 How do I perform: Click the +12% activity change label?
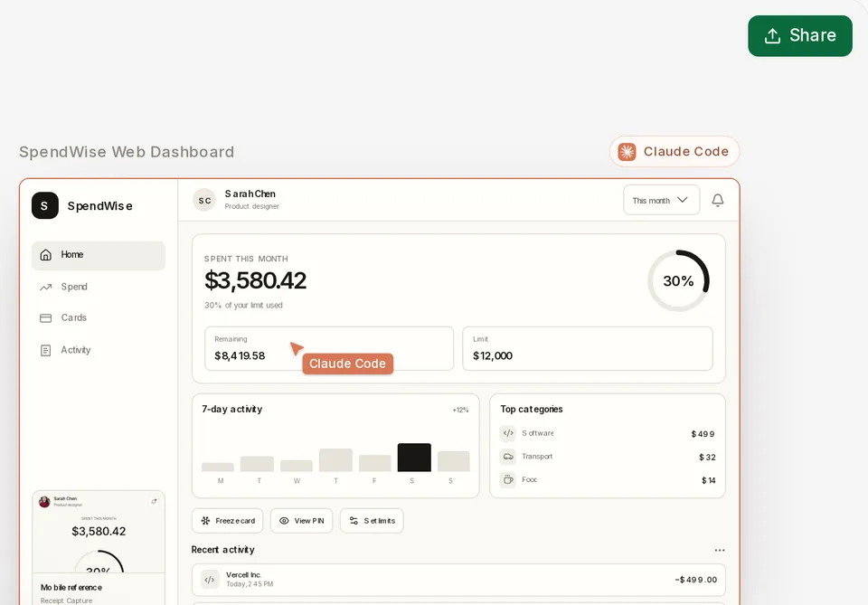(x=460, y=411)
